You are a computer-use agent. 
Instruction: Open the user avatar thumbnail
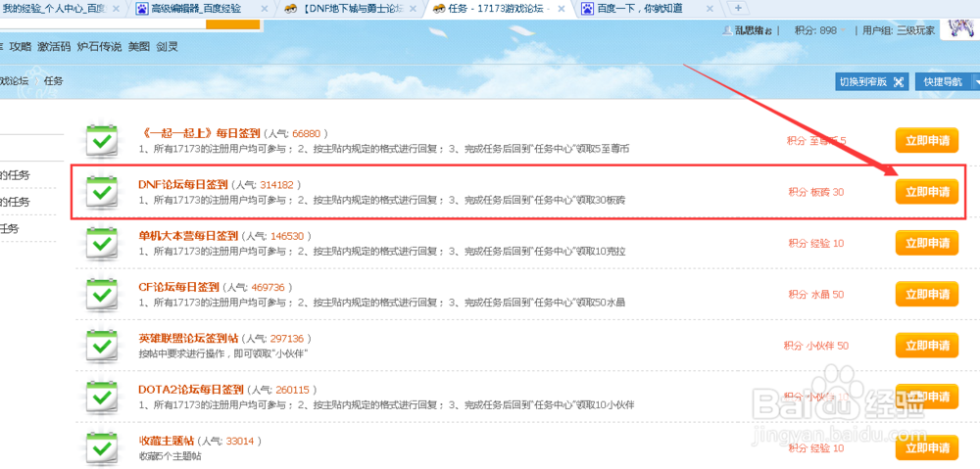click(x=962, y=29)
